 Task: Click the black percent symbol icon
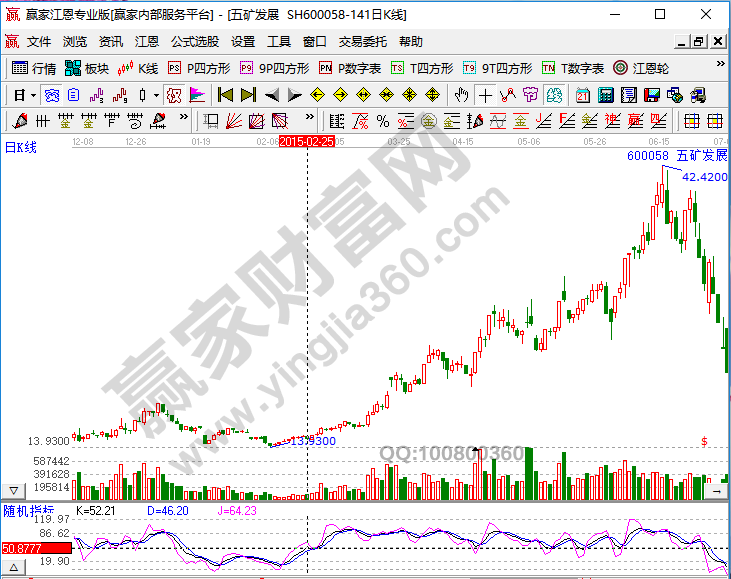pyautogui.click(x=383, y=121)
